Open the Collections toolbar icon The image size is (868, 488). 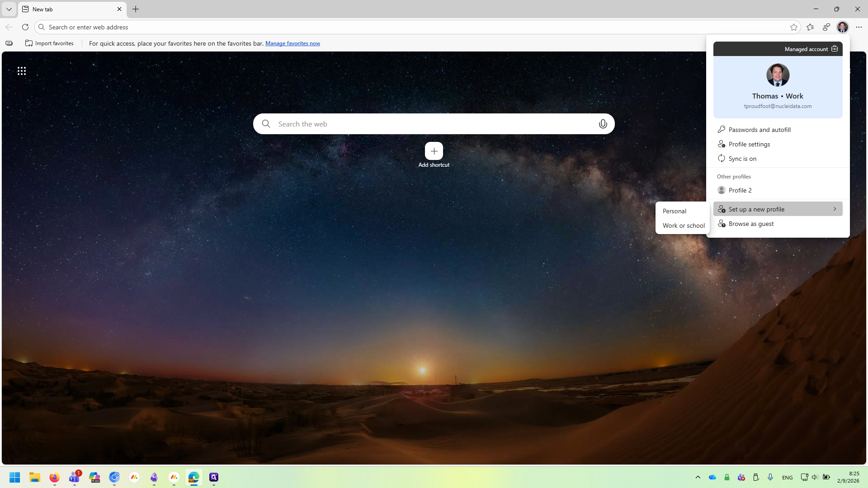826,27
